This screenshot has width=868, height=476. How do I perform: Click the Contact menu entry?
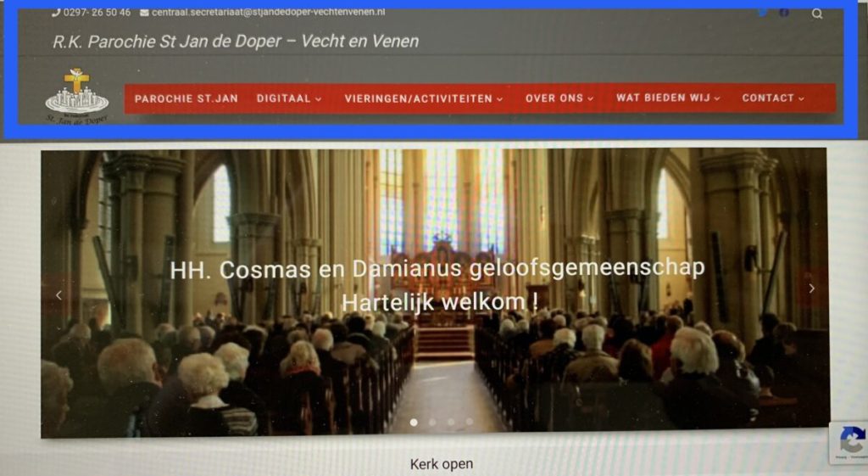[x=773, y=98]
